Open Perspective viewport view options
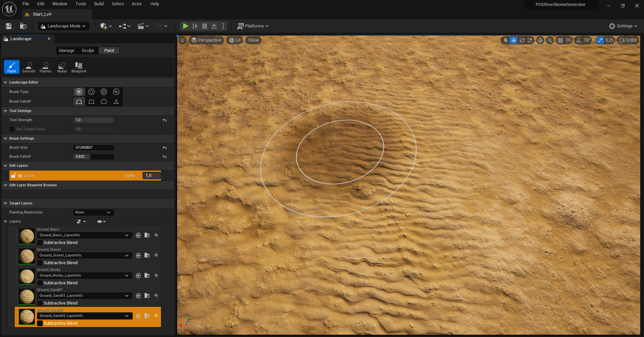The width and height of the screenshot is (644, 337). [206, 40]
